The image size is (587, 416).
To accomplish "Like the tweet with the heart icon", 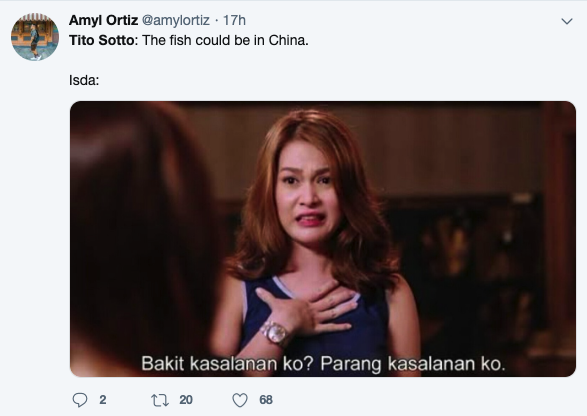I will 240,400.
